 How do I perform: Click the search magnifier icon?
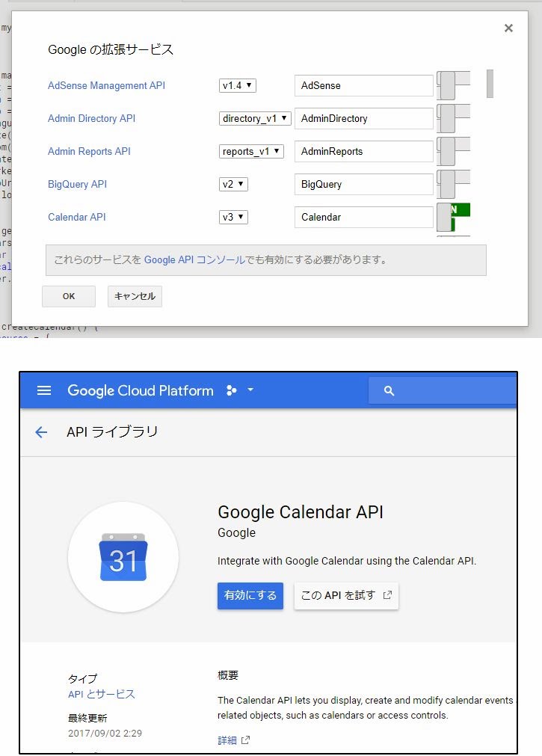(389, 391)
